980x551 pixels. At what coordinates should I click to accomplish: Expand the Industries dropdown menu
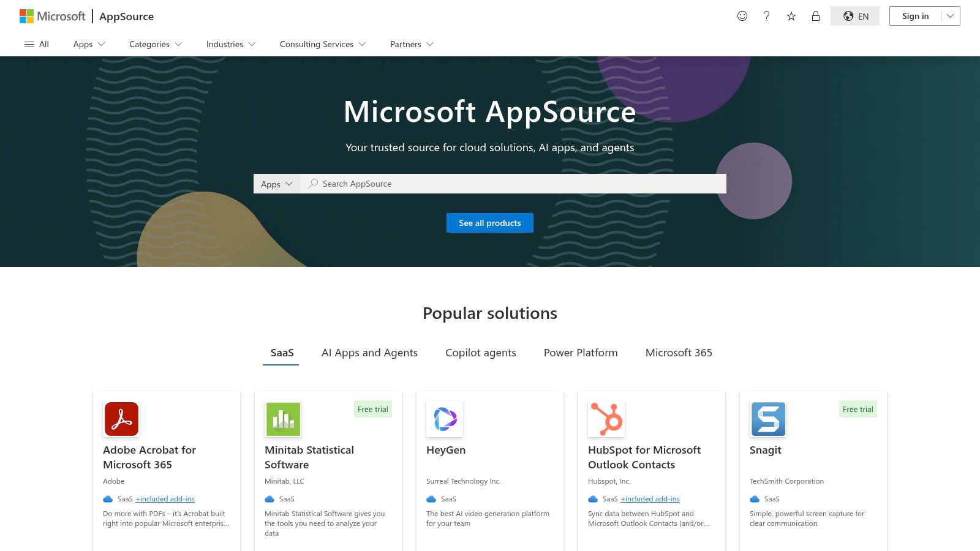pos(230,44)
